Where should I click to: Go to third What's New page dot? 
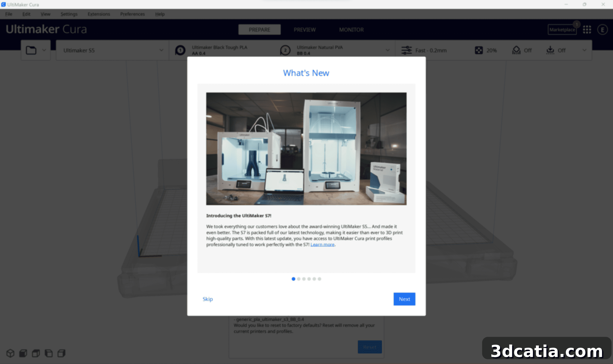[x=304, y=279]
